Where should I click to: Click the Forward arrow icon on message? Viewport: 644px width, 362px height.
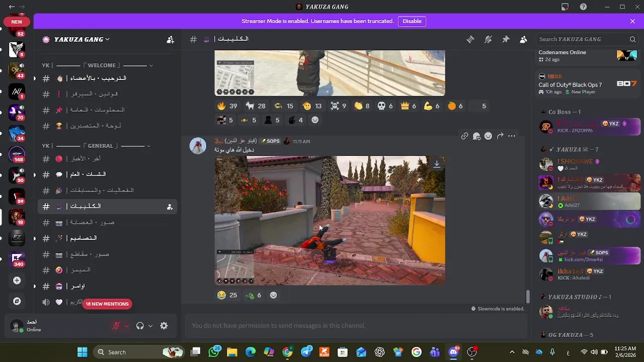(x=500, y=136)
